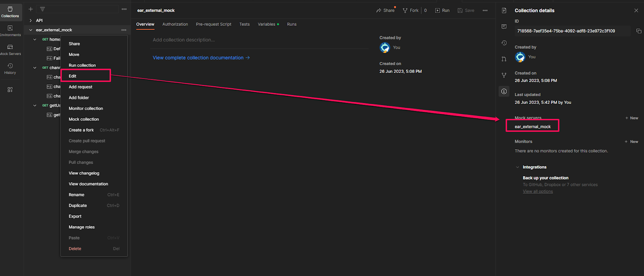This screenshot has height=276, width=644.
Task: Click the Collection details info icon
Action: tap(504, 91)
